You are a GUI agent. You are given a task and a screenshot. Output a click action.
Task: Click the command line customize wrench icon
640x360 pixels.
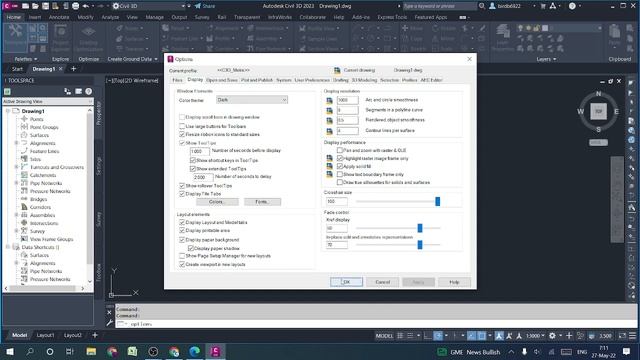[x=109, y=323]
